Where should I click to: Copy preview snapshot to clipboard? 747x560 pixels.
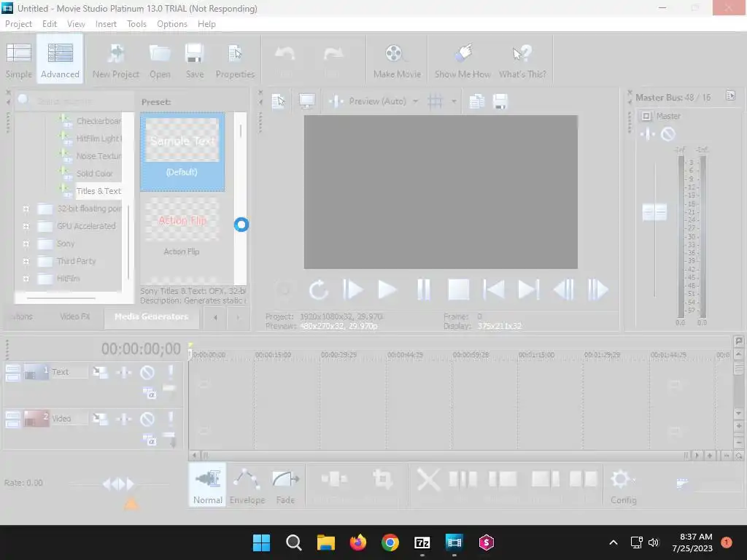point(476,101)
